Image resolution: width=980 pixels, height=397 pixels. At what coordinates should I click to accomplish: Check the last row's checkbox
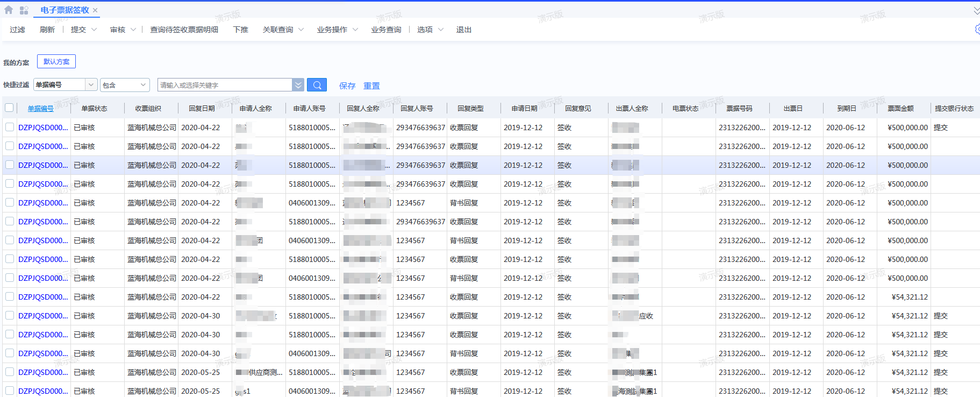tap(10, 391)
